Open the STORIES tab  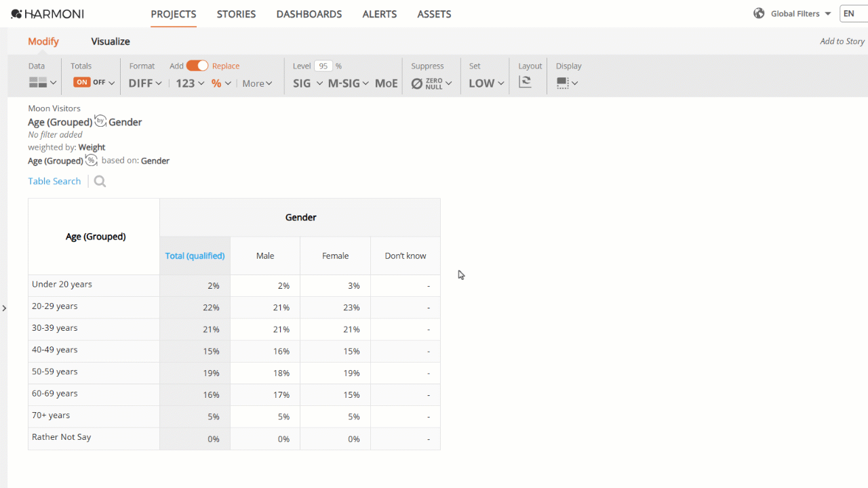236,14
